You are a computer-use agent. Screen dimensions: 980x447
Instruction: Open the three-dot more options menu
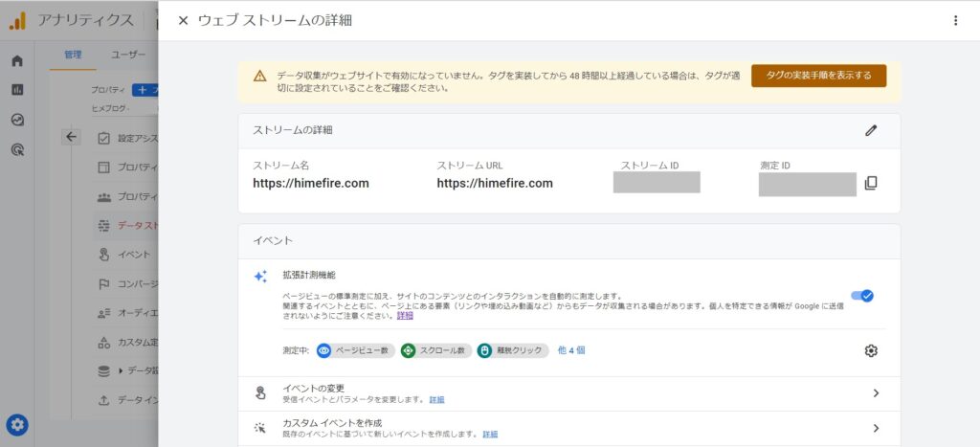pos(955,21)
